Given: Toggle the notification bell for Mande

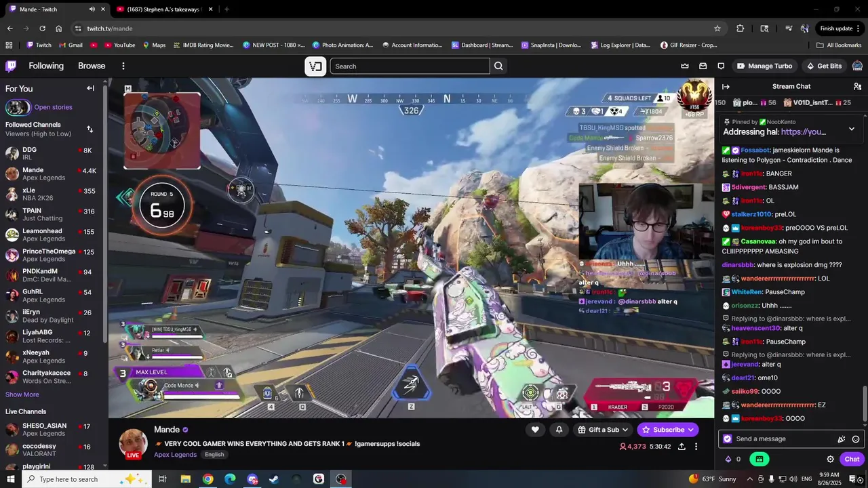Looking at the screenshot, I should point(559,429).
